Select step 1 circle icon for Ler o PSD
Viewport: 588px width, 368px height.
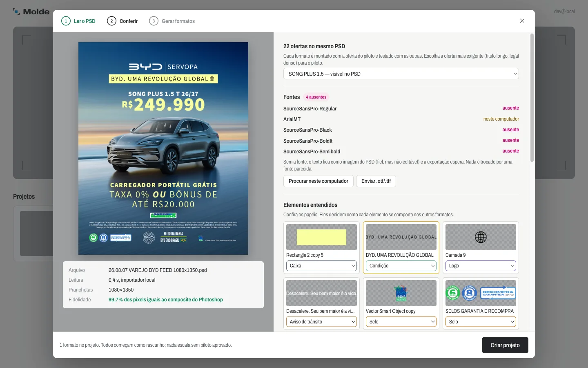[x=66, y=21]
